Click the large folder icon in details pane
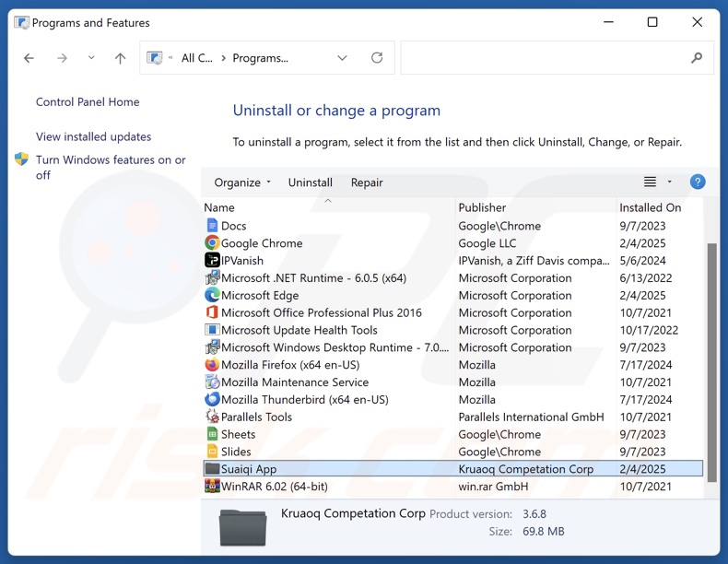This screenshot has width=728, height=564. (x=243, y=527)
